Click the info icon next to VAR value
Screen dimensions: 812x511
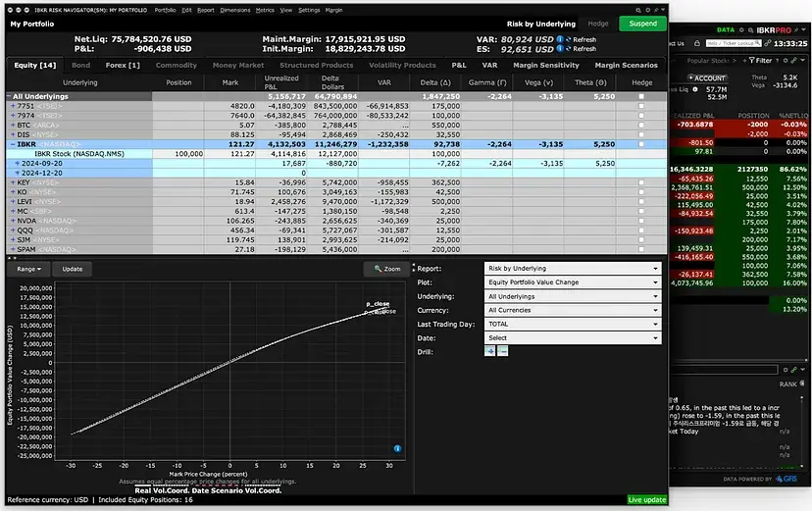(x=560, y=39)
